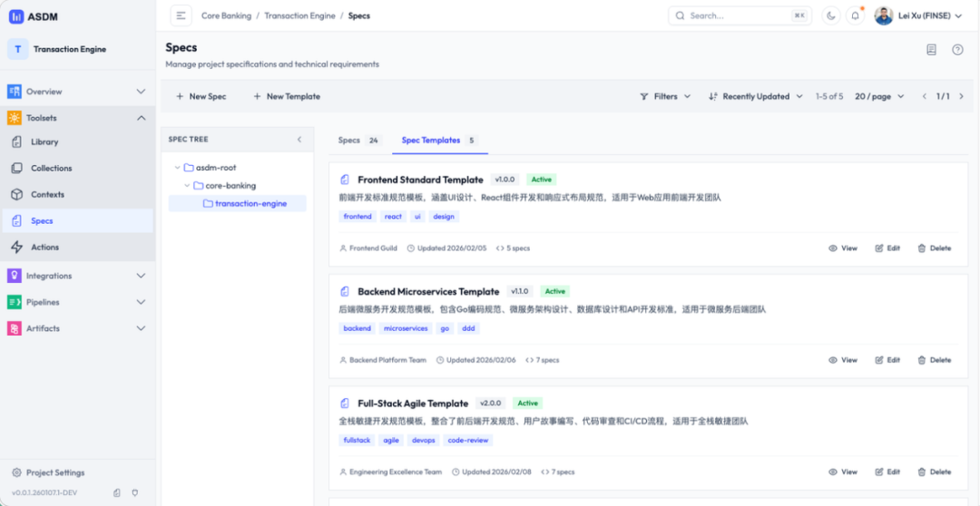Click the react tag
Image resolution: width=980 pixels, height=506 pixels.
click(393, 216)
